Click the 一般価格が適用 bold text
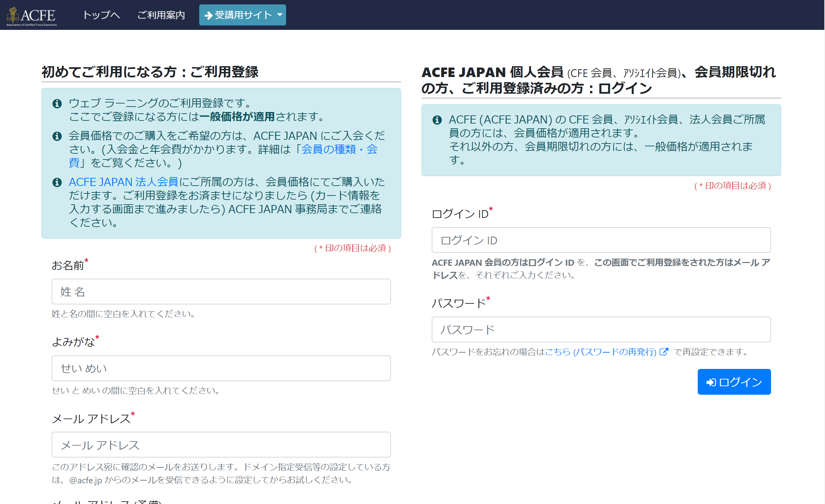825x504 pixels. click(x=237, y=117)
